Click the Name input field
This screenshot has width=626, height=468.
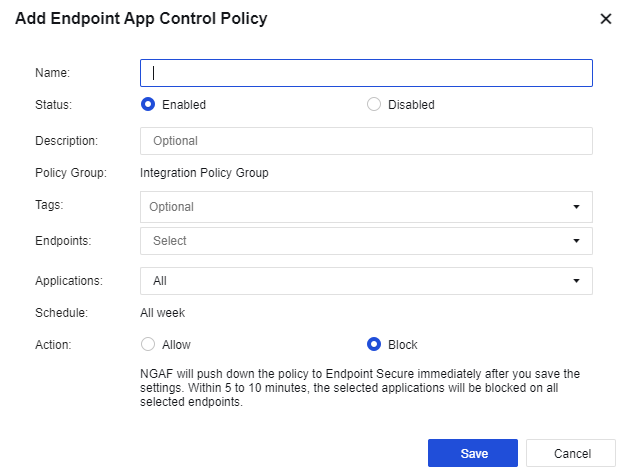click(x=366, y=73)
